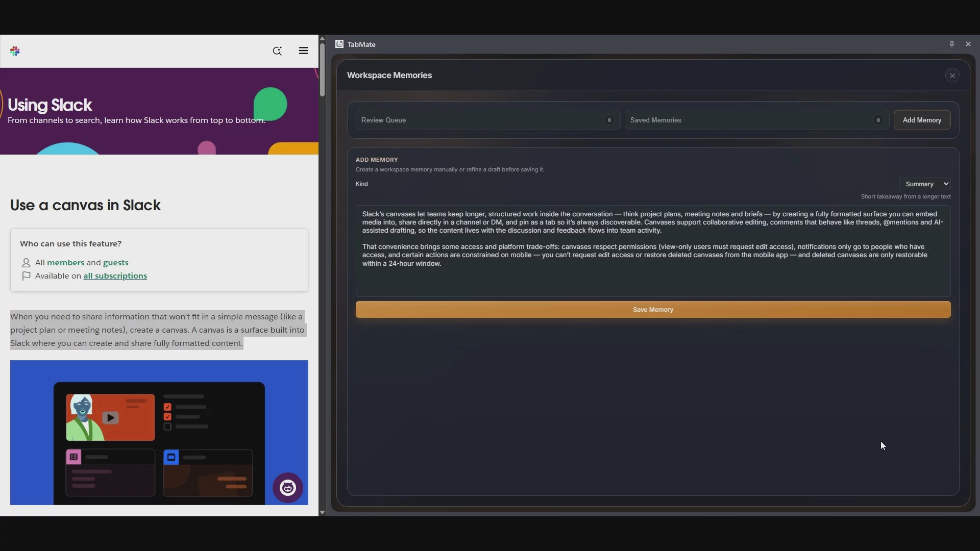The height and width of the screenshot is (551, 980).
Task: Click into the memory text area
Action: tap(653, 251)
